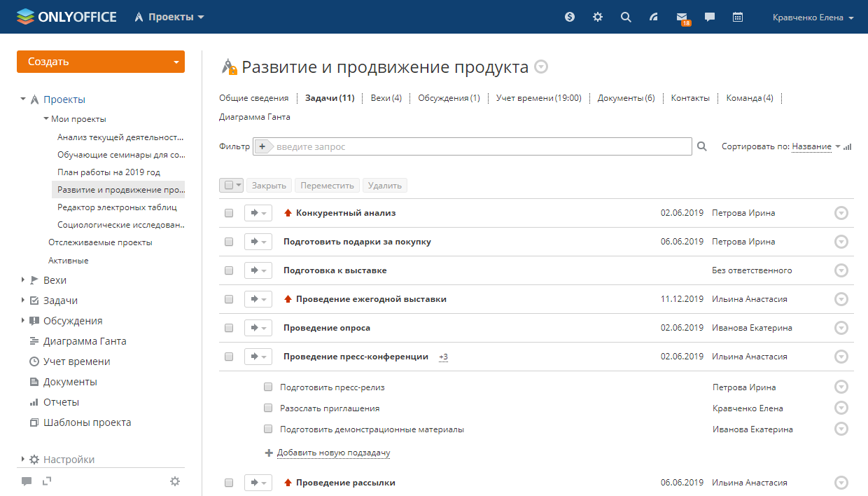Click Добавить новую подзадачу link
The width and height of the screenshot is (868, 496).
point(333,453)
